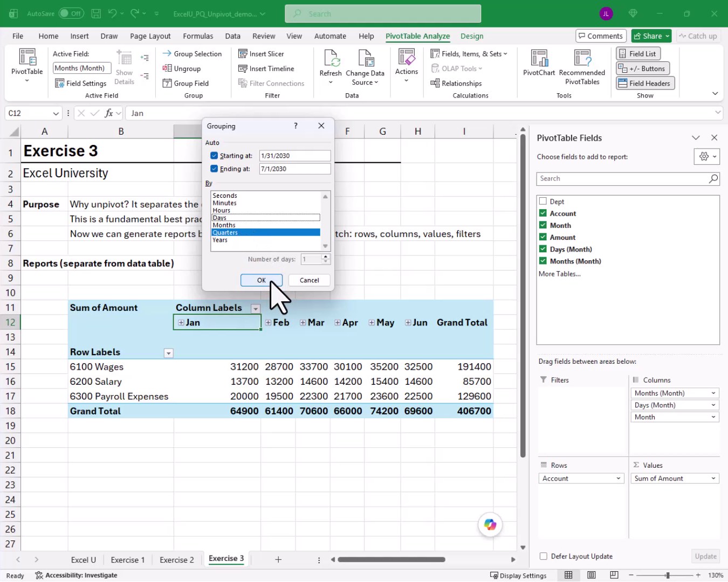Click the Group Field command
The image size is (728, 582).
tap(186, 83)
